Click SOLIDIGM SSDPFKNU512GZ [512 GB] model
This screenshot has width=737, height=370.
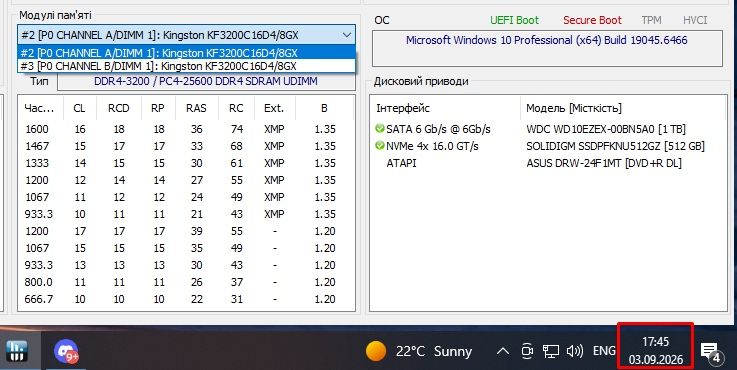[x=616, y=146]
